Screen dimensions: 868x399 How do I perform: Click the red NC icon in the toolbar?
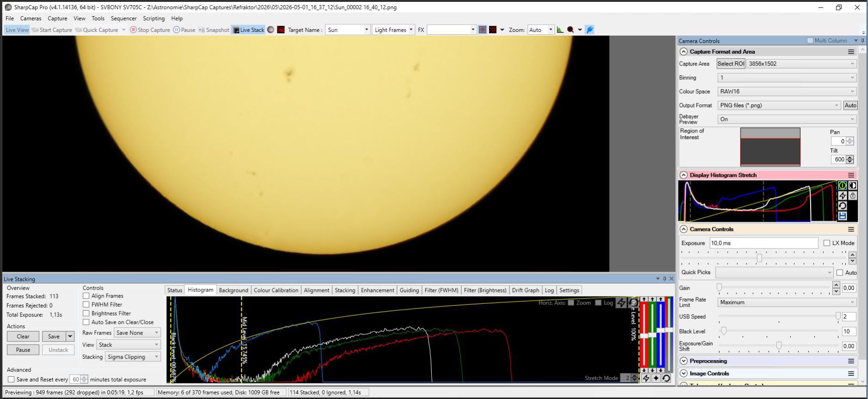tap(281, 30)
